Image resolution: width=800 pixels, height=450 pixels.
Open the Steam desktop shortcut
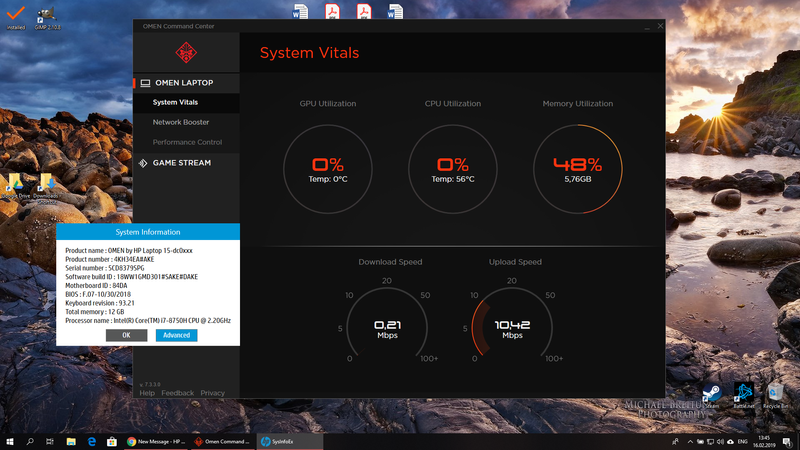(x=711, y=392)
